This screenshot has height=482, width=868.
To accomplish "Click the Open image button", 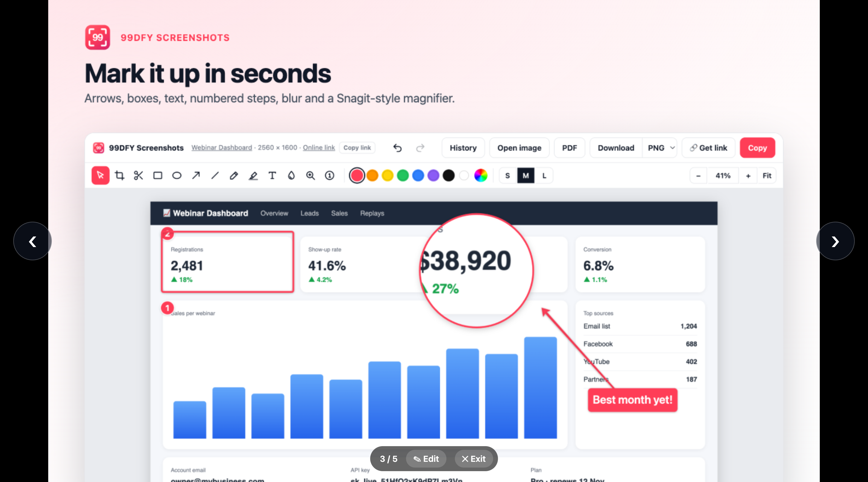I will point(519,148).
